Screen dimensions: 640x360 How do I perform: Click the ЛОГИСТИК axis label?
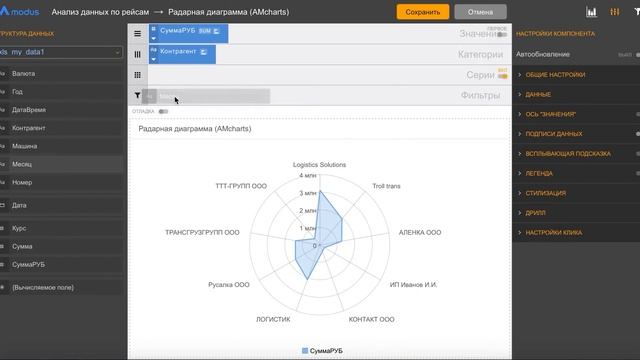tap(273, 320)
